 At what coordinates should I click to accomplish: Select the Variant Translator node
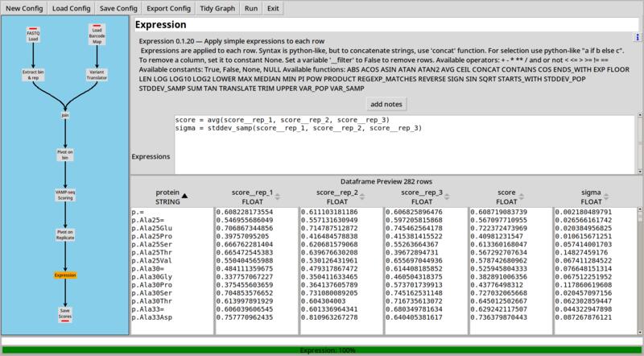tap(97, 75)
